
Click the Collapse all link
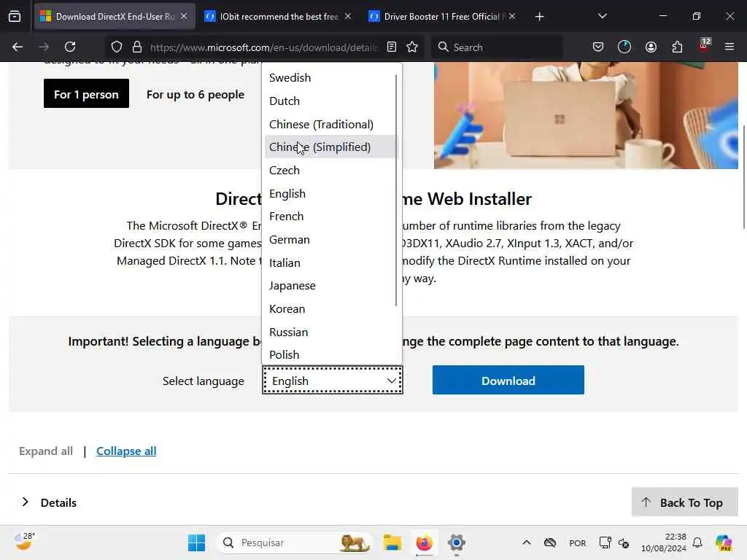(126, 451)
